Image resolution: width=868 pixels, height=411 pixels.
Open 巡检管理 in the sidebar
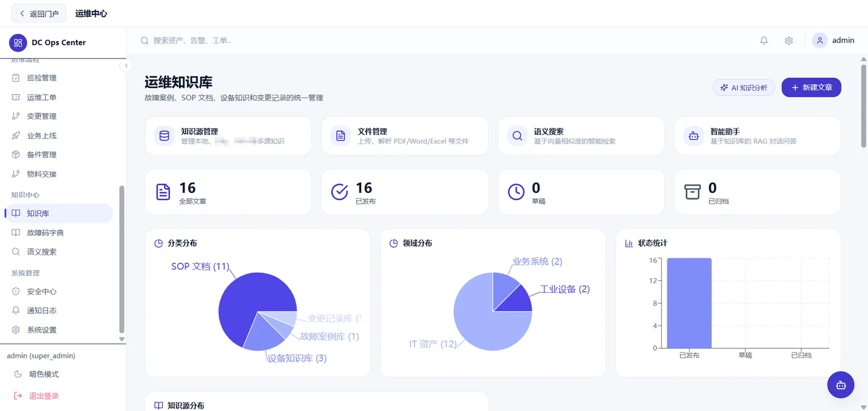(x=58, y=78)
